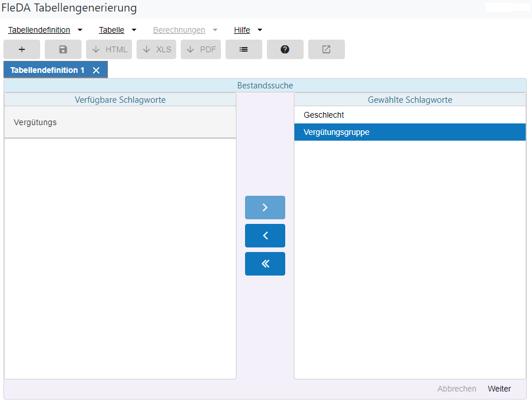
Task: Open the greyed Berechnungen menu
Action: click(185, 30)
